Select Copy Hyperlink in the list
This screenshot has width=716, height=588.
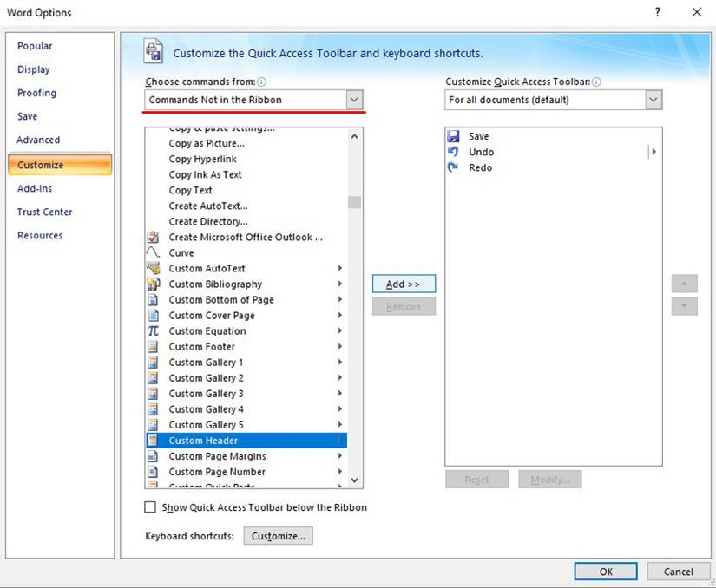[203, 159]
